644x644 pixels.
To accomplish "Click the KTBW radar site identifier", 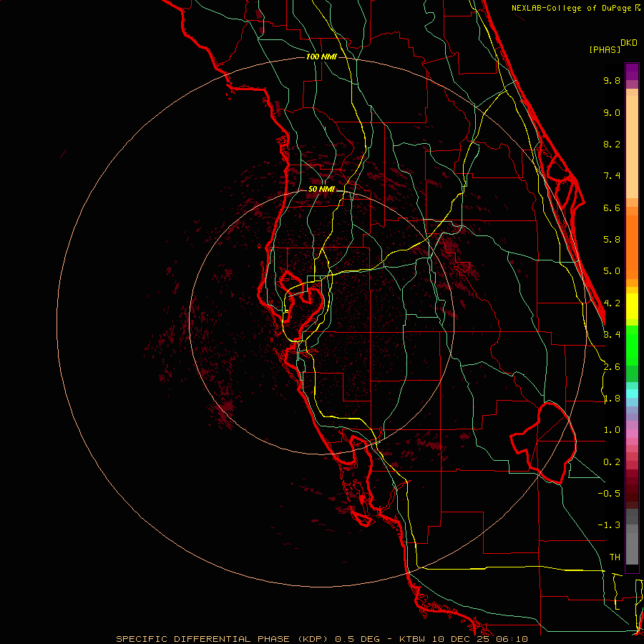I will pos(412,639).
